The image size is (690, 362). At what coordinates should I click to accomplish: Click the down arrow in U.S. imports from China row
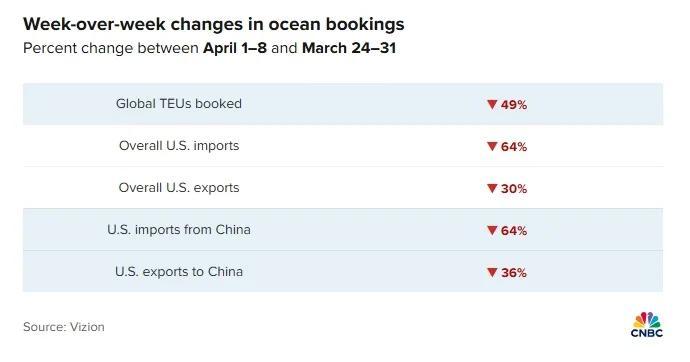pyautogui.click(x=492, y=230)
